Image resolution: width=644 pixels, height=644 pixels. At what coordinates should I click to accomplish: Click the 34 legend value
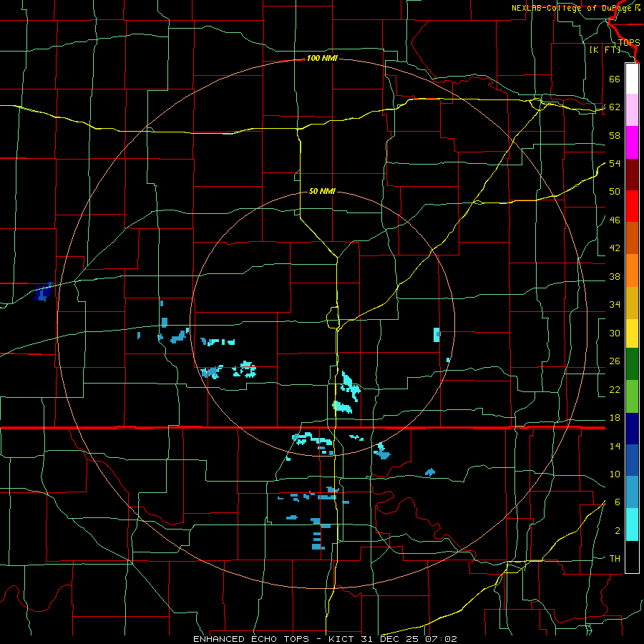[615, 305]
